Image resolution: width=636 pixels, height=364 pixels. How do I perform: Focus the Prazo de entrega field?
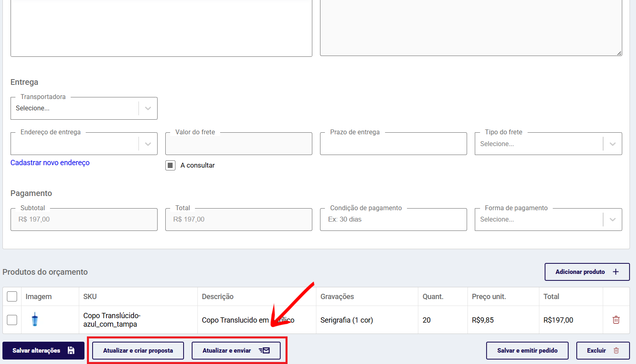tap(394, 144)
